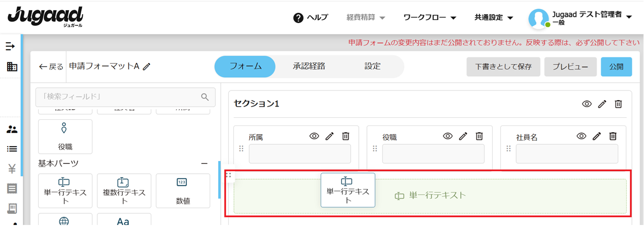This screenshot has height=226, width=644.
Task: Edit the 所属 field
Action: (330, 136)
